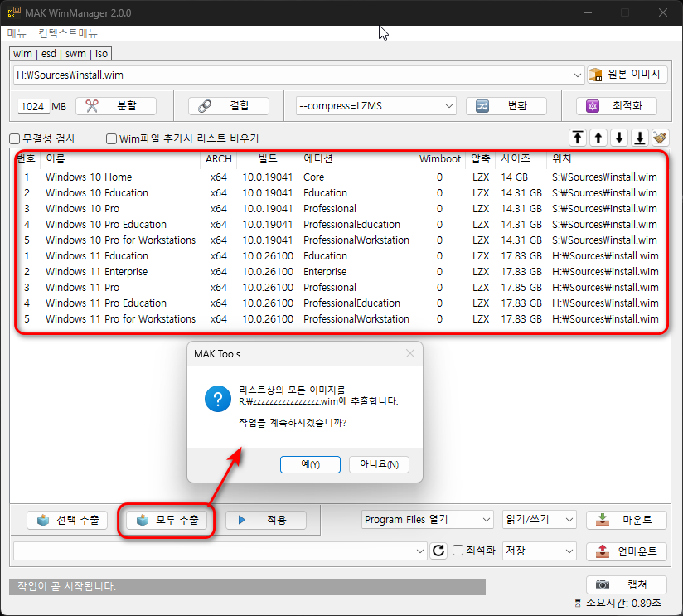
Task: Open the 컨텍스트메뉴 menu
Action: (x=68, y=33)
